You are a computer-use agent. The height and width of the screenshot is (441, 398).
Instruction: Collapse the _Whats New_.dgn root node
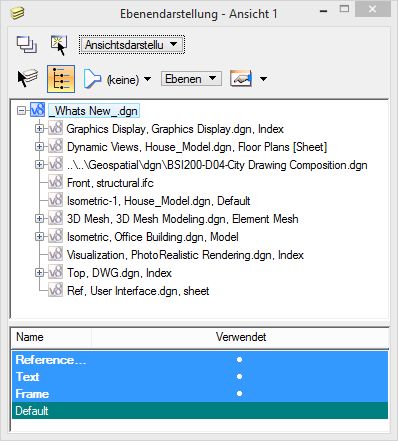point(22,111)
